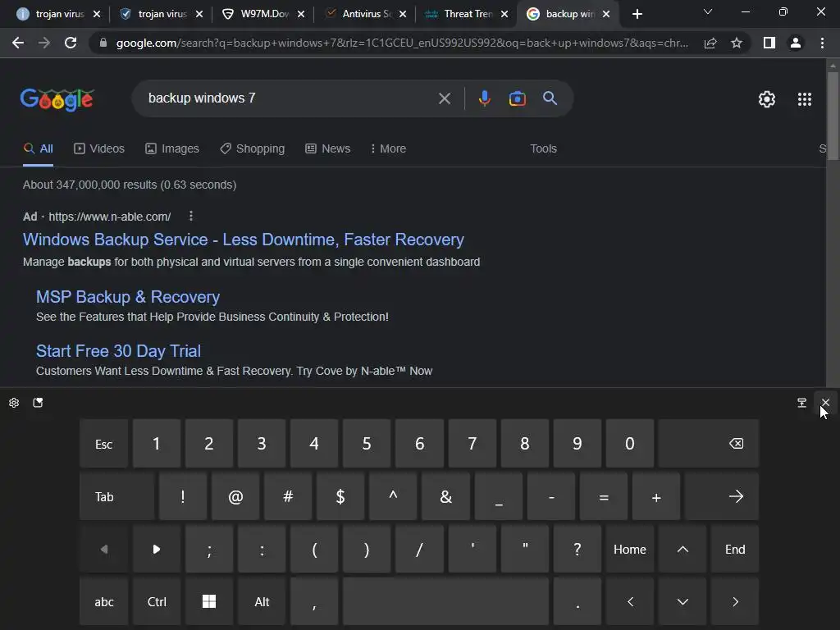Start voice search with the microphone
This screenshot has width=840, height=630.
(484, 98)
